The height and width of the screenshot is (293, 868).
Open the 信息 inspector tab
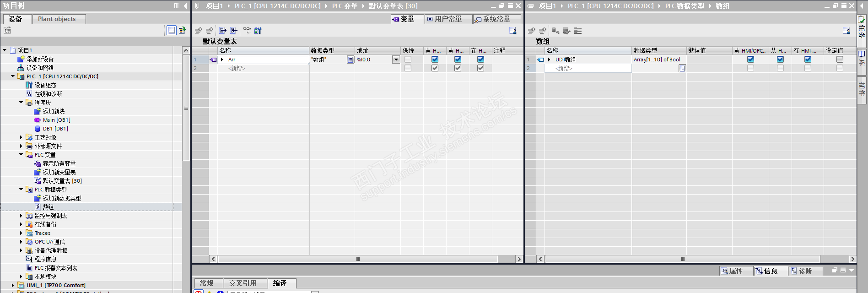click(771, 271)
